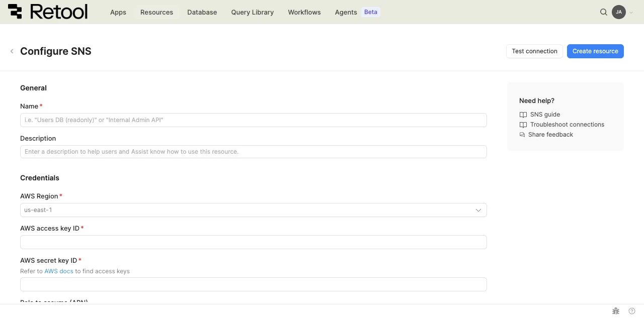Open the help question mark icon
The width and height of the screenshot is (644, 318).
(x=632, y=311)
